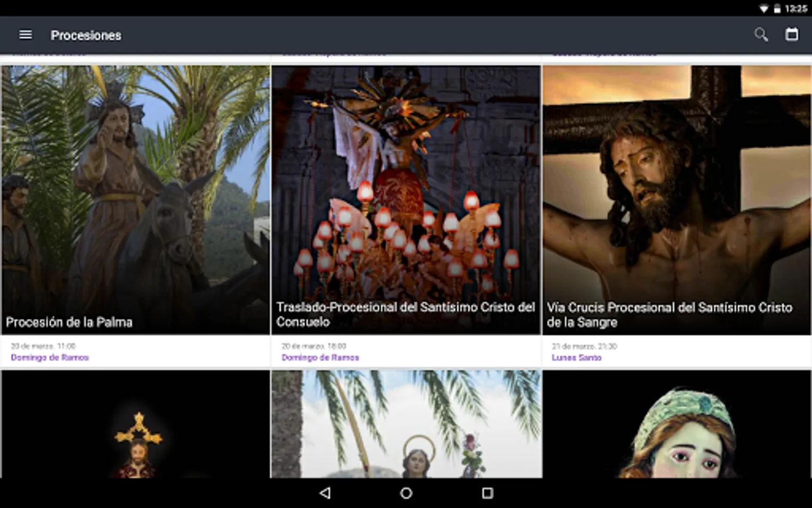Open the card showing saint beneath palm trees
The image size is (812, 508).
406,424
